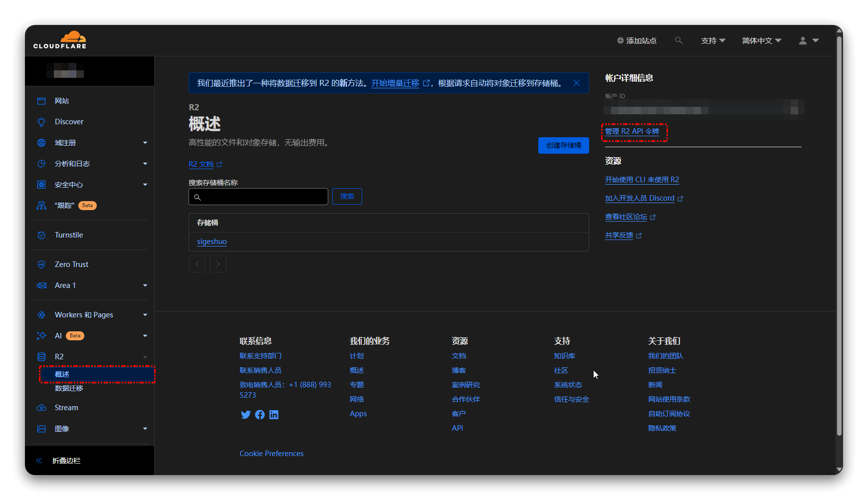Click the Stream cloud icon

click(41, 408)
